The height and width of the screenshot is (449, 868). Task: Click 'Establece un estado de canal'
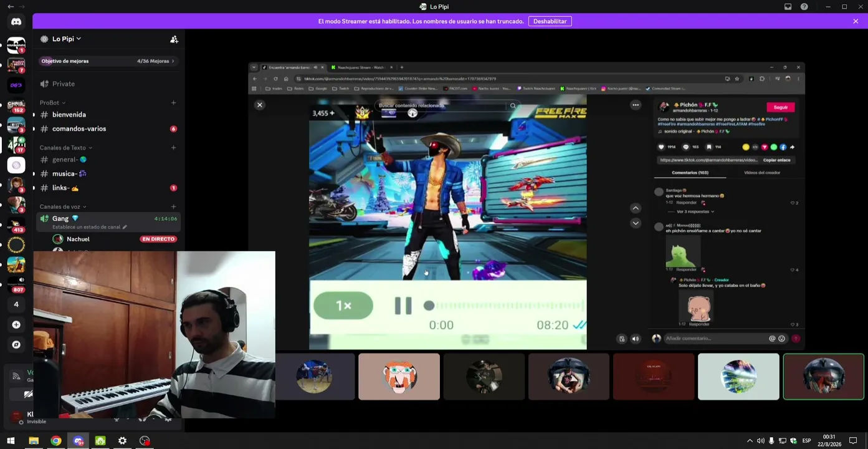point(90,227)
